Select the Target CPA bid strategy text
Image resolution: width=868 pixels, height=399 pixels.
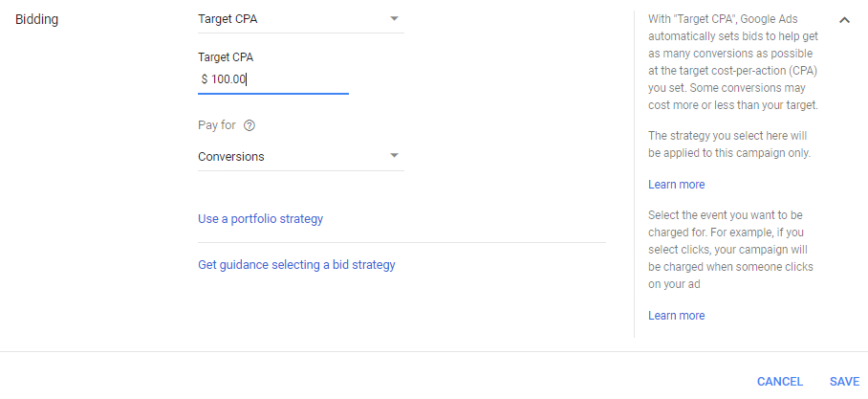[228, 19]
